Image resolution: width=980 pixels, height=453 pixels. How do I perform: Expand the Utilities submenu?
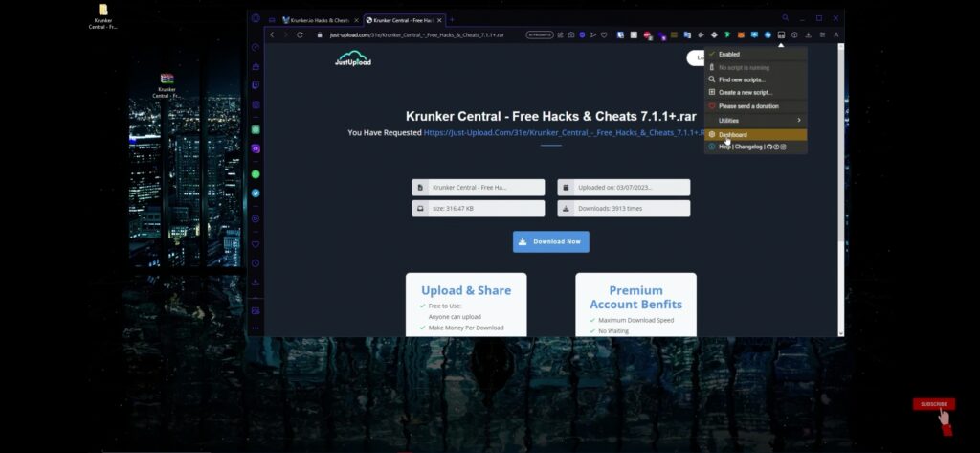(x=756, y=120)
